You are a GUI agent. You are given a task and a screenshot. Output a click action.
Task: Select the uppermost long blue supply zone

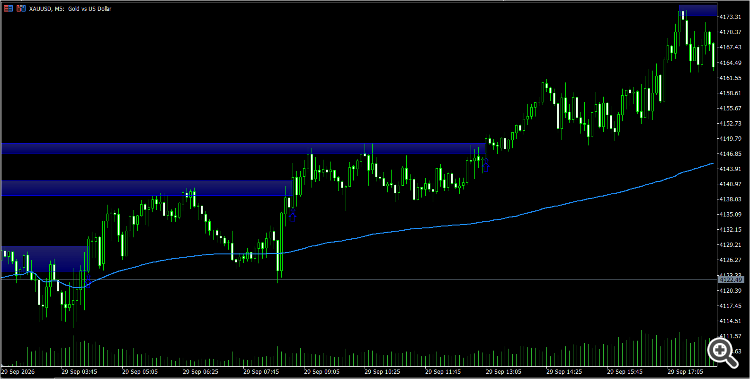[243, 148]
